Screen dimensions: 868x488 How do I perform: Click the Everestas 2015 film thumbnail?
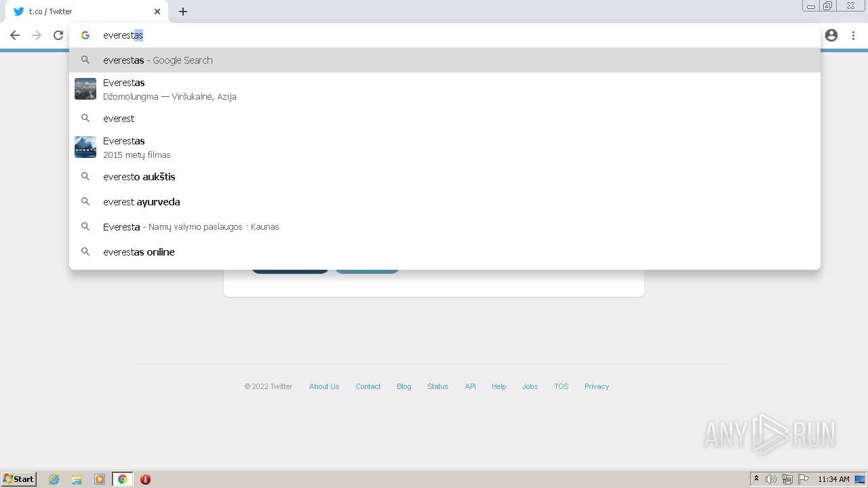(x=85, y=147)
